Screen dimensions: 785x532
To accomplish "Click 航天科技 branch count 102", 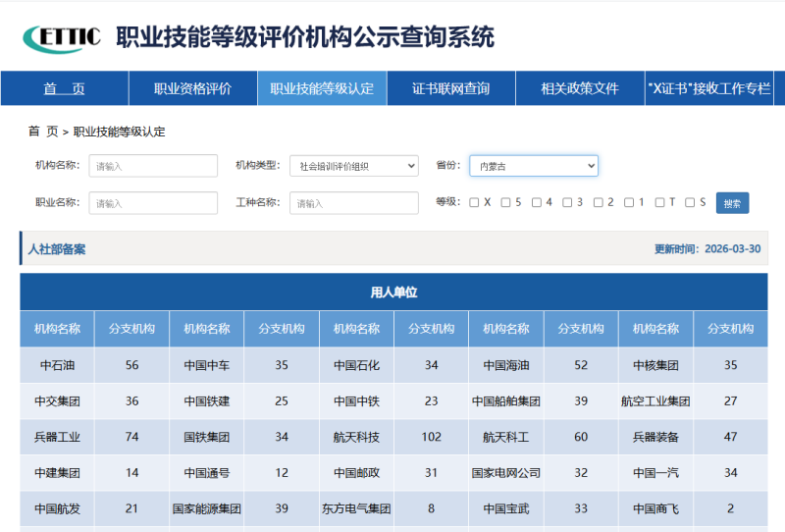I will coord(431,437).
